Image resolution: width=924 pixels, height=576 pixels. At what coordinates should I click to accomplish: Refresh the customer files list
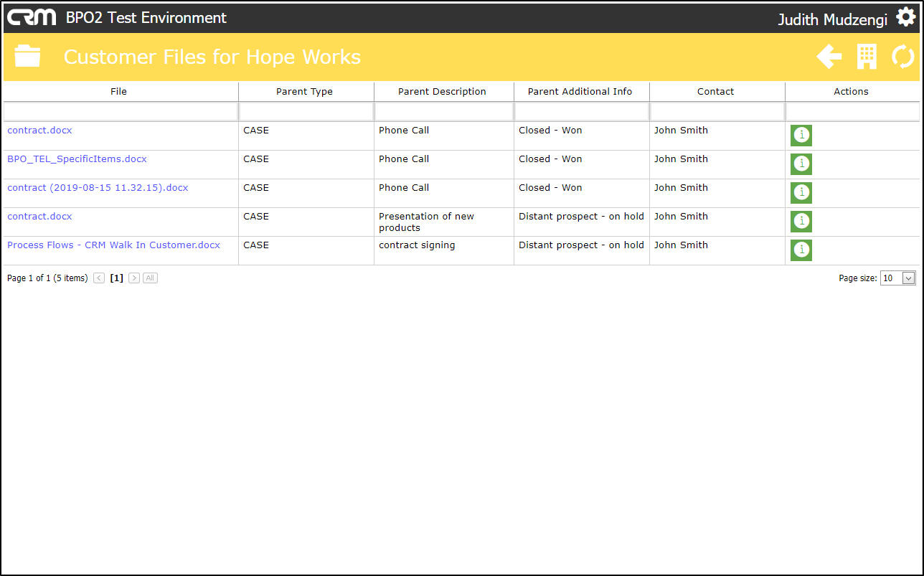pos(902,57)
